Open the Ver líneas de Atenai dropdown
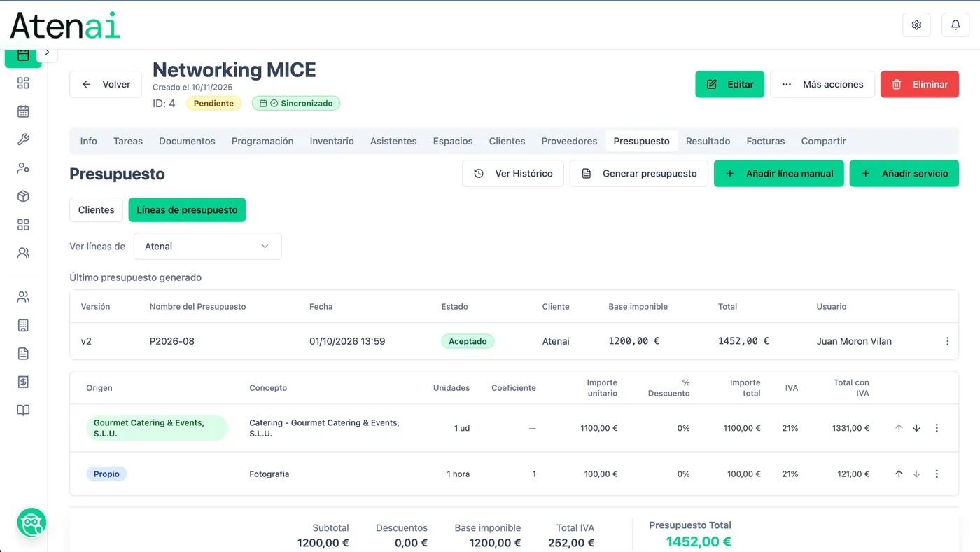 click(208, 247)
